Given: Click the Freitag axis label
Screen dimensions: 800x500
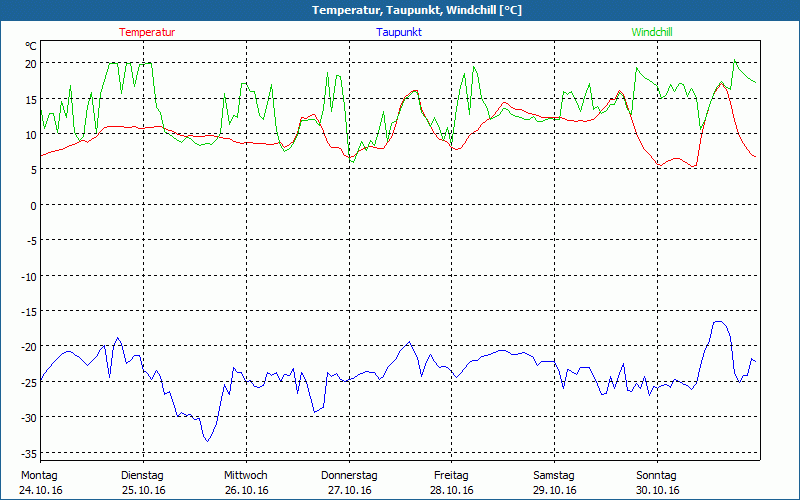Looking at the screenshot, I should coord(451,475).
